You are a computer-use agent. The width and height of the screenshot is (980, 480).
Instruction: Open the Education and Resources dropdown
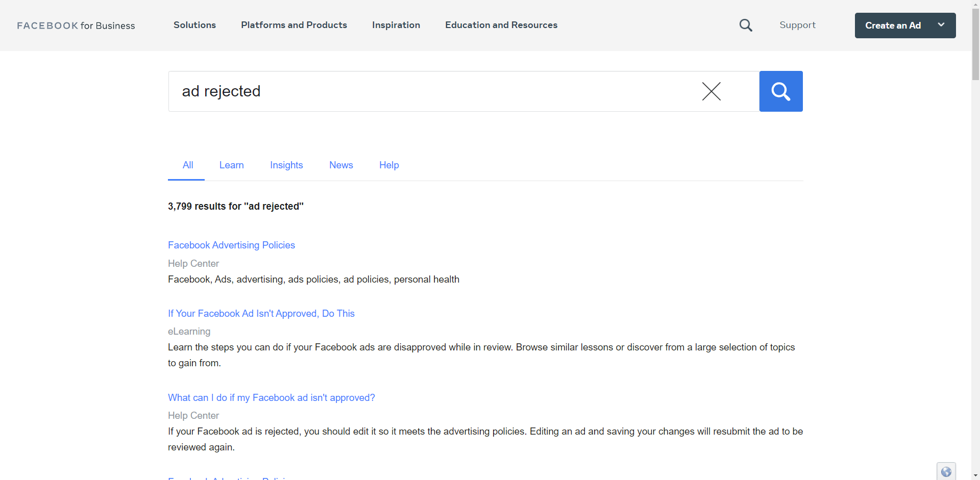coord(501,25)
